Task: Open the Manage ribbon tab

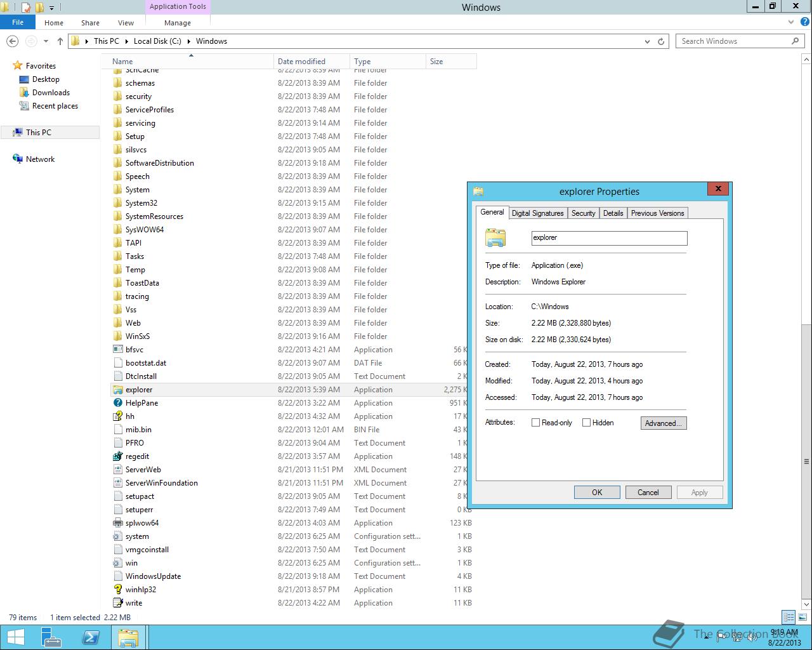Action: (178, 22)
